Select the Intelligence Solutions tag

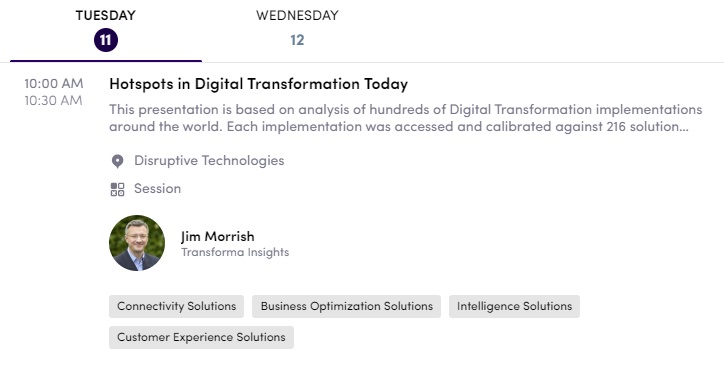[x=514, y=306]
